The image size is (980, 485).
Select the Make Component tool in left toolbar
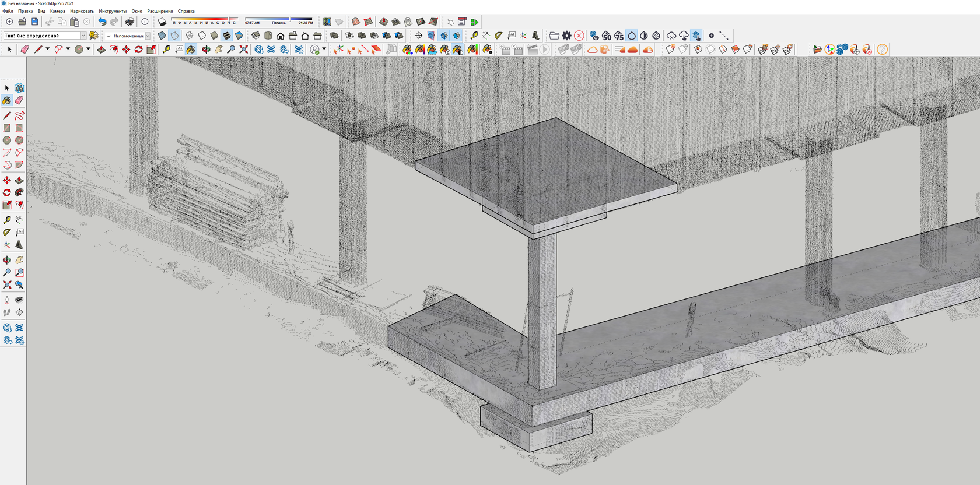(19, 87)
